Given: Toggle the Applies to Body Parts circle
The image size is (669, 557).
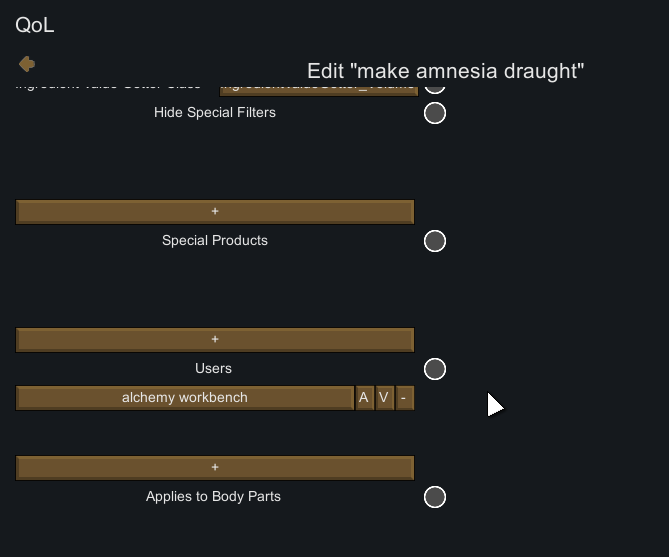Looking at the screenshot, I should [435, 497].
